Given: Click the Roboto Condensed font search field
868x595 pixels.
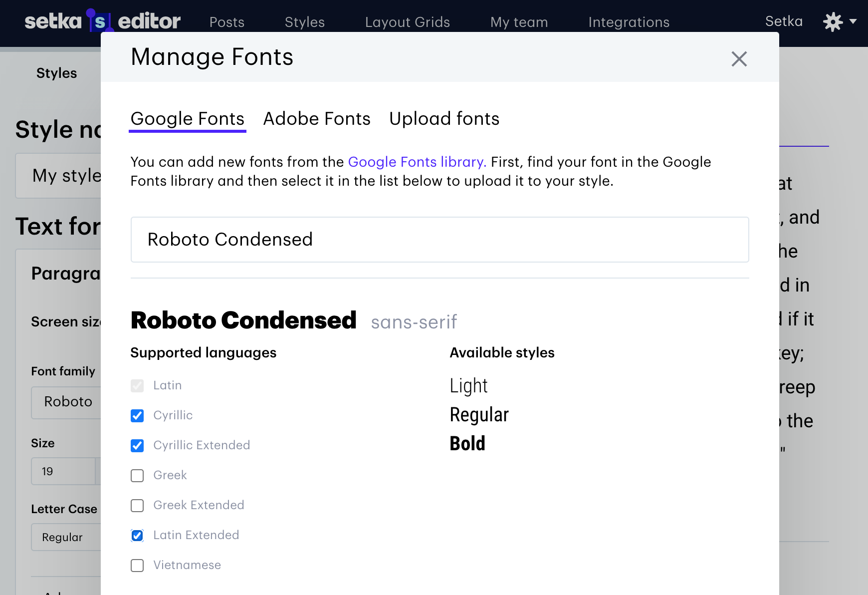Looking at the screenshot, I should tap(439, 240).
